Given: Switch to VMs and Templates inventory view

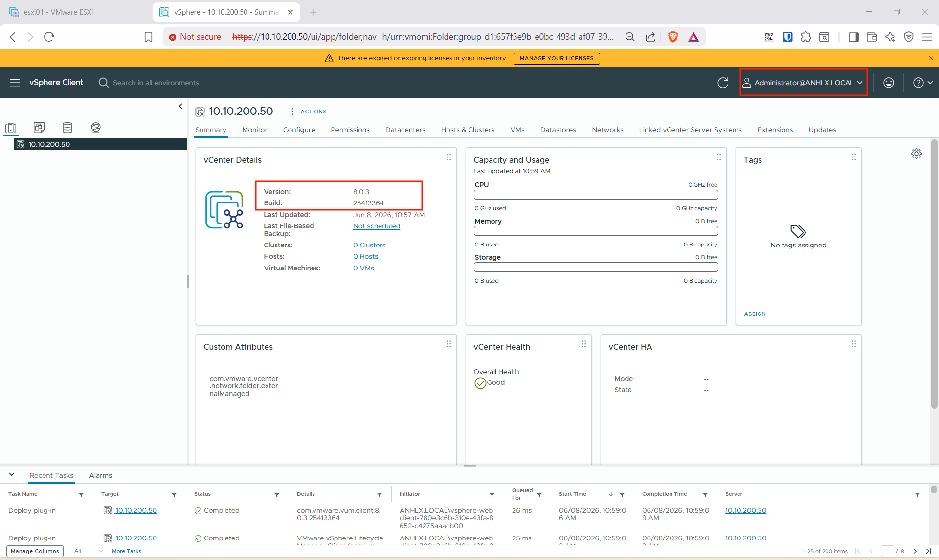Looking at the screenshot, I should click(39, 128).
